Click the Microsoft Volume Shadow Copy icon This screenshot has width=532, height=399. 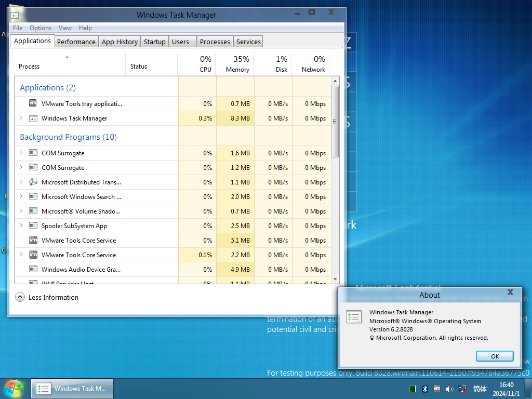pyautogui.click(x=33, y=211)
